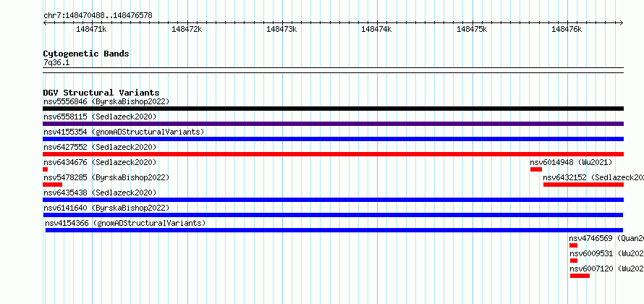Click the 148471k ruler label
644x304 pixels.
(x=92, y=29)
